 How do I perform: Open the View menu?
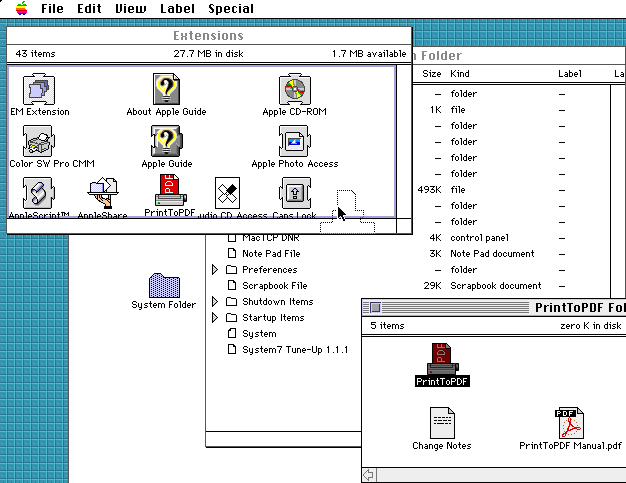point(131,8)
